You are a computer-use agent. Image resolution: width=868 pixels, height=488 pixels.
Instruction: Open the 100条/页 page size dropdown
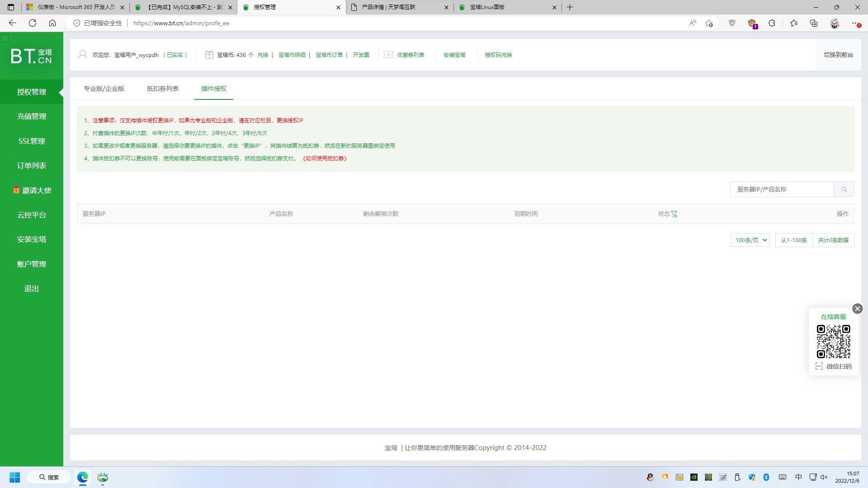click(x=750, y=240)
